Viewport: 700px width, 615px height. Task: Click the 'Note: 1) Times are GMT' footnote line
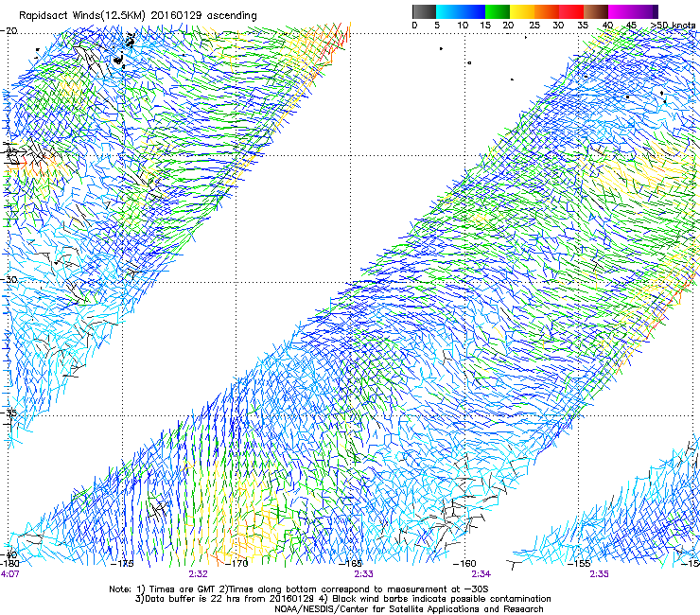[299, 589]
